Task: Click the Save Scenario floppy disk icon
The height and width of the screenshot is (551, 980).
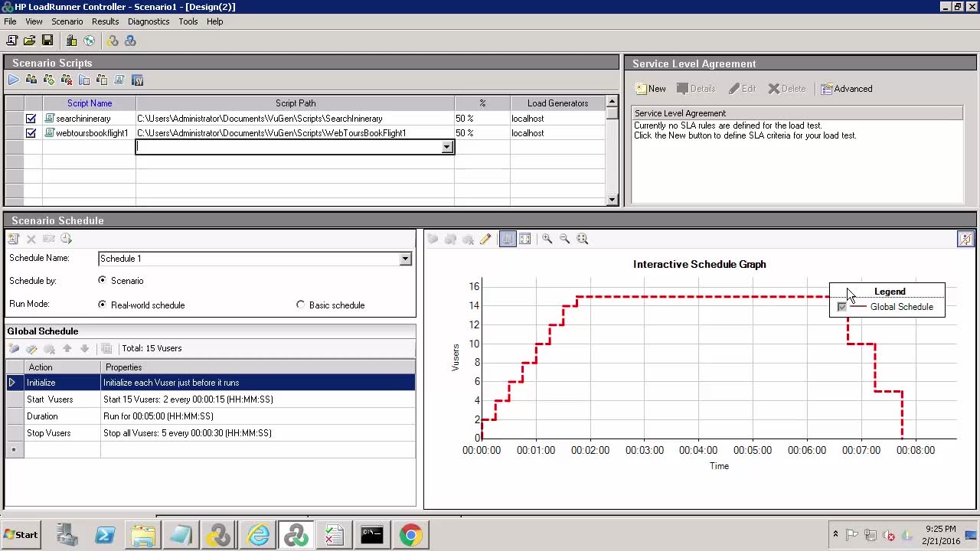Action: [x=47, y=41]
